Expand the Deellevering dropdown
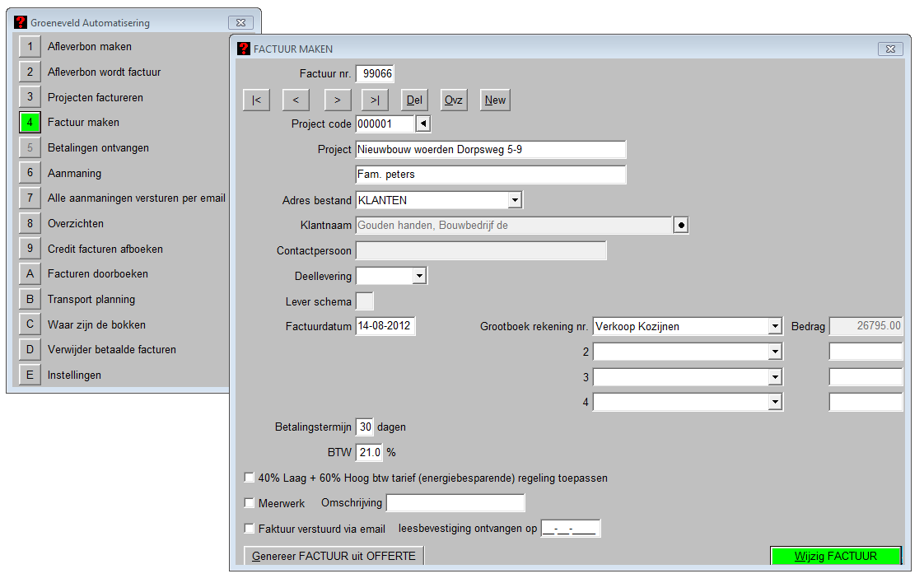 [x=419, y=276]
